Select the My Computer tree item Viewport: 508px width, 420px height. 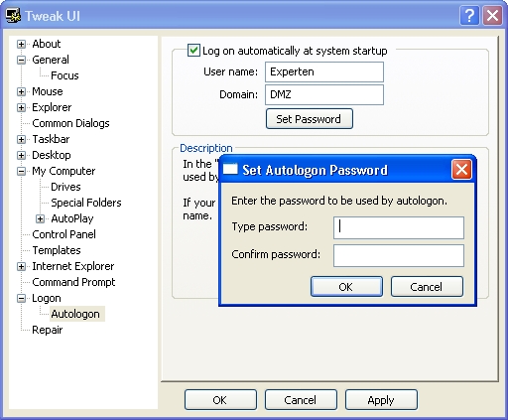(63, 171)
